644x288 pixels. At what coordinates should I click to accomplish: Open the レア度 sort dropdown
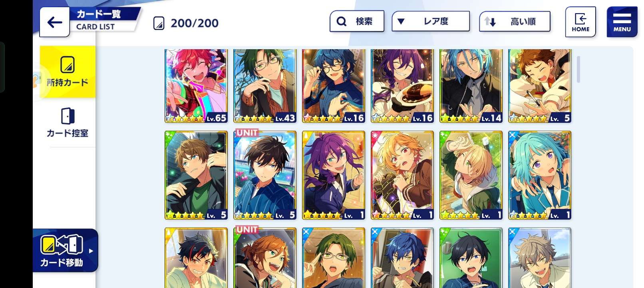(431, 21)
